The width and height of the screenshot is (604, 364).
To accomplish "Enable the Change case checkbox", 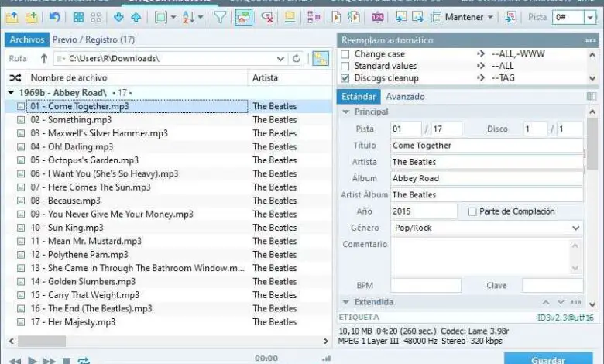I will (345, 54).
